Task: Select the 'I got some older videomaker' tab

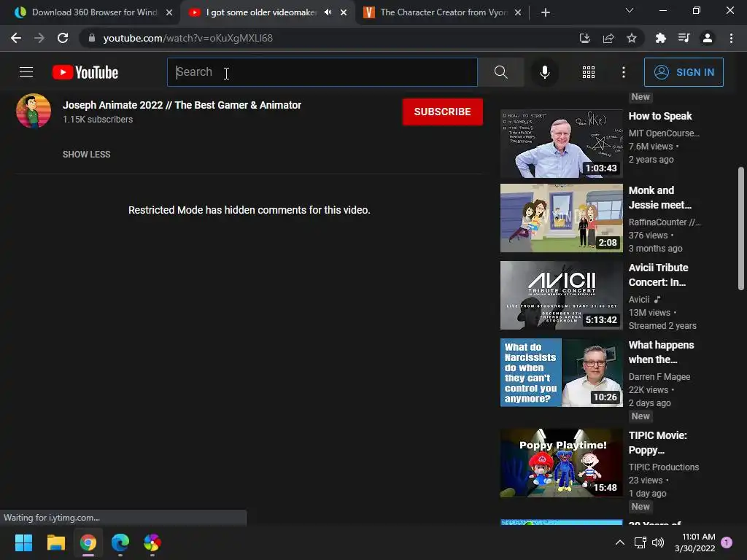Action: pos(261,12)
